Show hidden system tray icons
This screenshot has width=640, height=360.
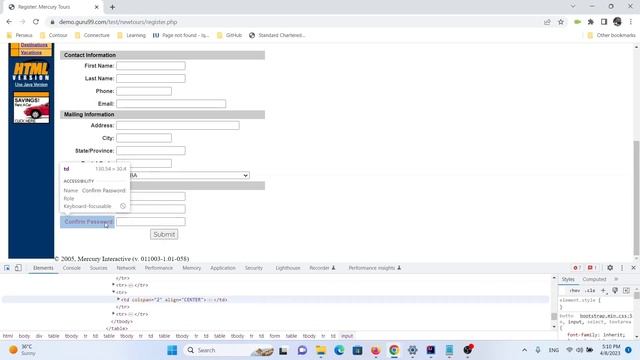(x=524, y=350)
